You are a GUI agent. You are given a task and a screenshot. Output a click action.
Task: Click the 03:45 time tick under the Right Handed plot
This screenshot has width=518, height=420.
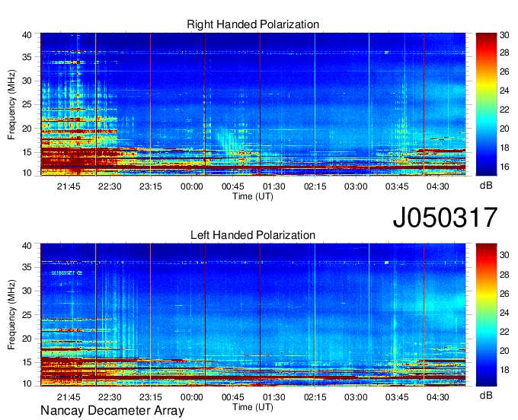coord(397,186)
